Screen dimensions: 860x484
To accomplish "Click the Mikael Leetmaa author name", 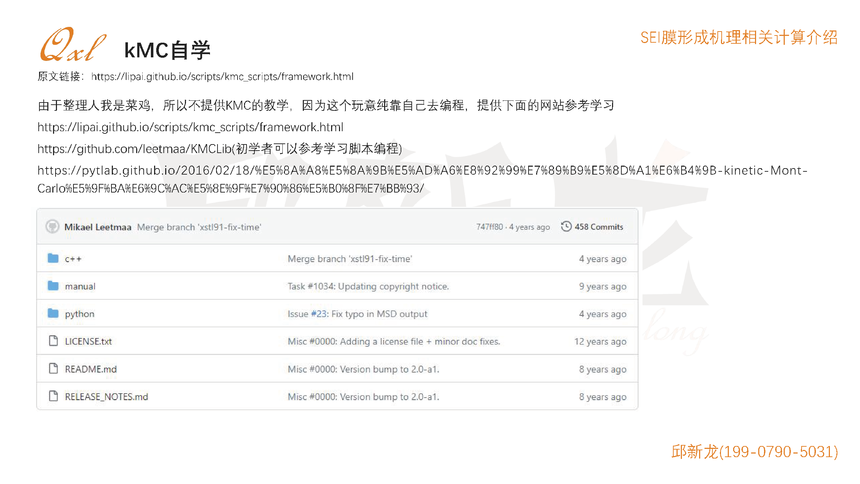I will (x=98, y=227).
